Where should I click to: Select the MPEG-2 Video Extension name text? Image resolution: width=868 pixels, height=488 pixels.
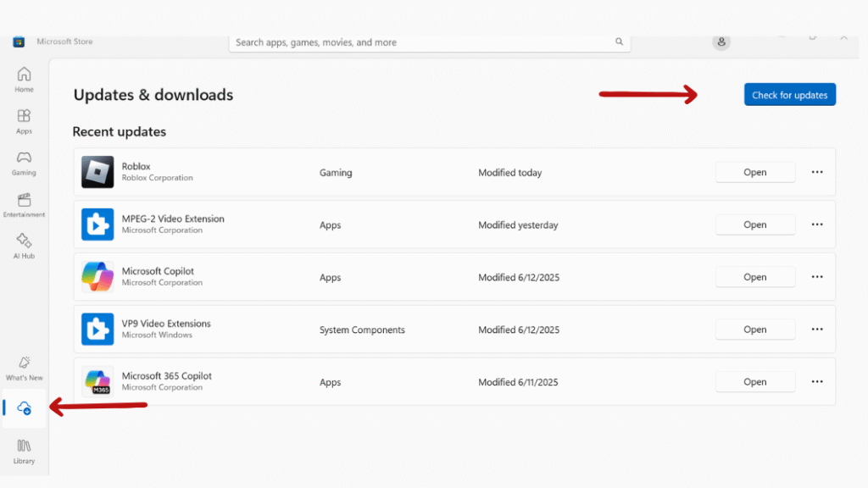(173, 219)
